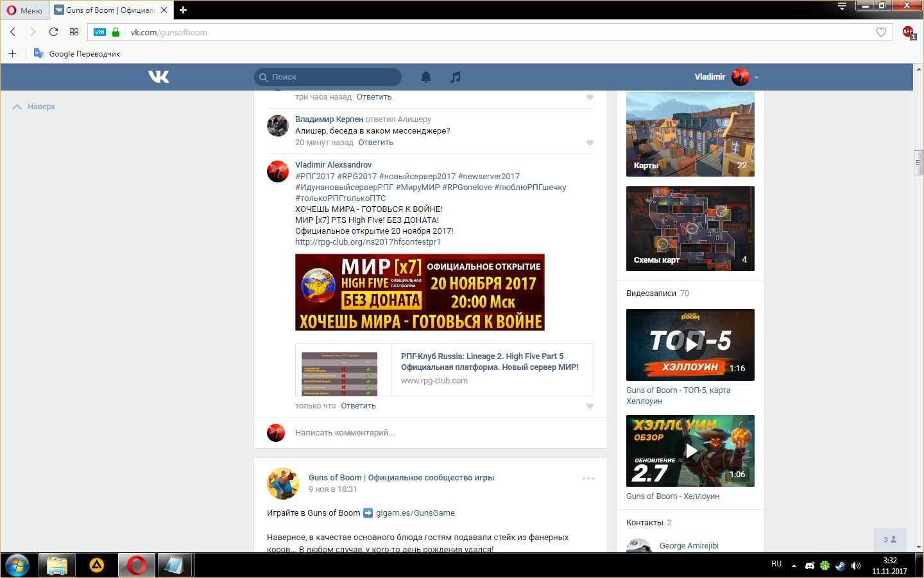
Task: Like Vladimir Alexsandrov's comment
Action: 590,406
